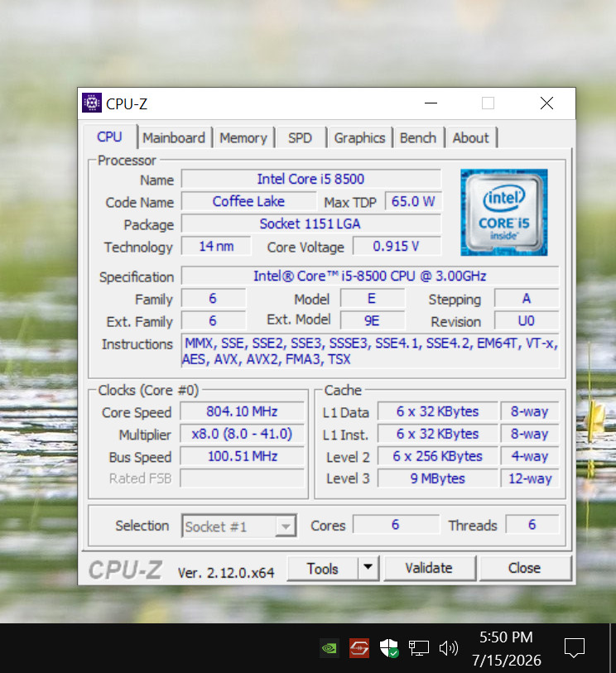
Task: Open the Tools dropdown arrow
Action: (x=368, y=567)
